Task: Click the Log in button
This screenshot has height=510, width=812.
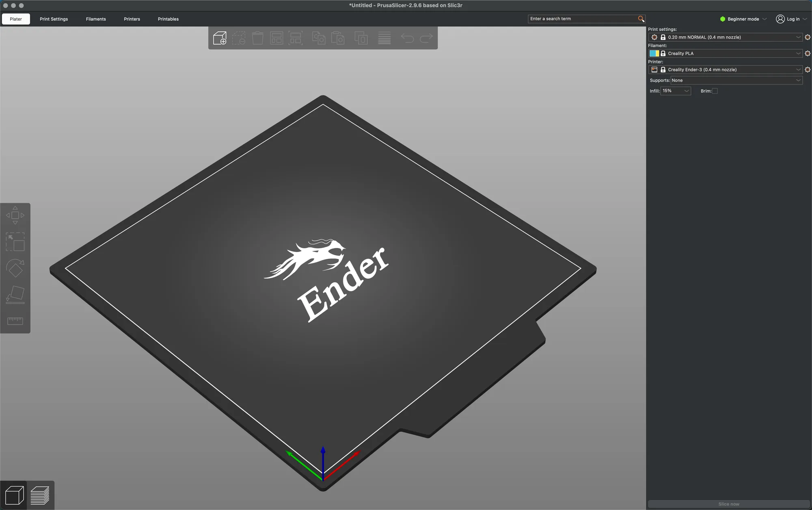Action: [x=791, y=19]
